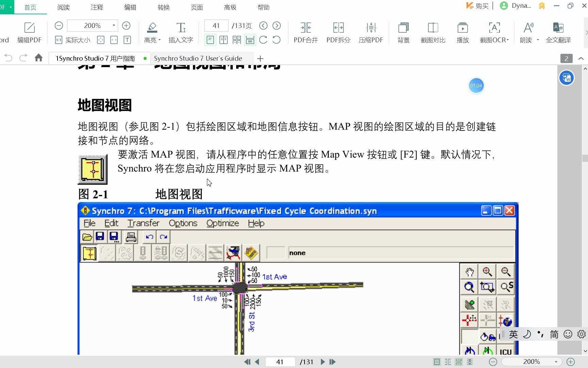Image resolution: width=588 pixels, height=368 pixels.
Task: Select single page layout in status bar
Action: click(437, 362)
